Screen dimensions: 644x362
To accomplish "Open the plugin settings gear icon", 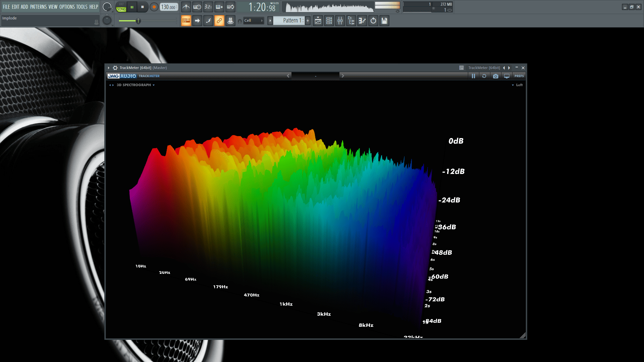I will point(115,68).
